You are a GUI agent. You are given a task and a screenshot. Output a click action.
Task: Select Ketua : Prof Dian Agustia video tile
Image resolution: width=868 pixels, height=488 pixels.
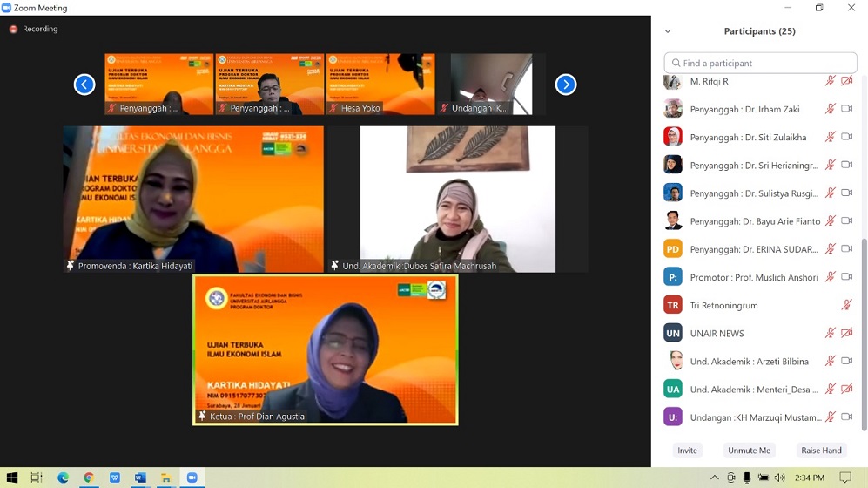[326, 349]
